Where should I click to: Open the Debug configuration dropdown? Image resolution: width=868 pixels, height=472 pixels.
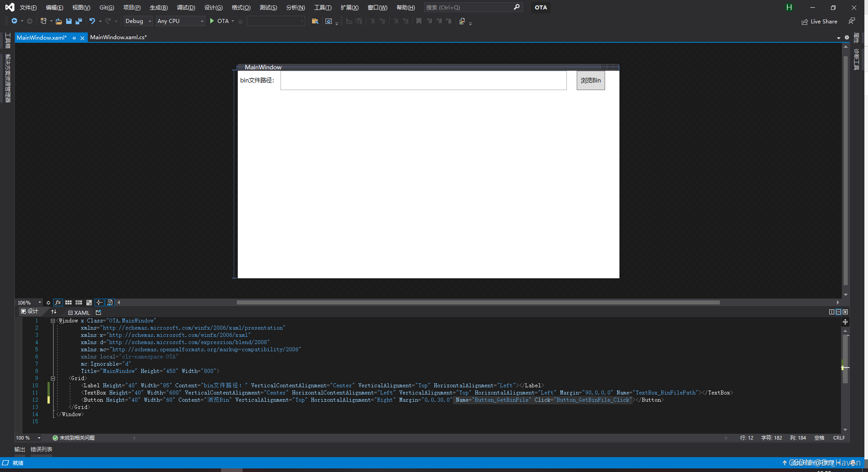click(x=138, y=21)
